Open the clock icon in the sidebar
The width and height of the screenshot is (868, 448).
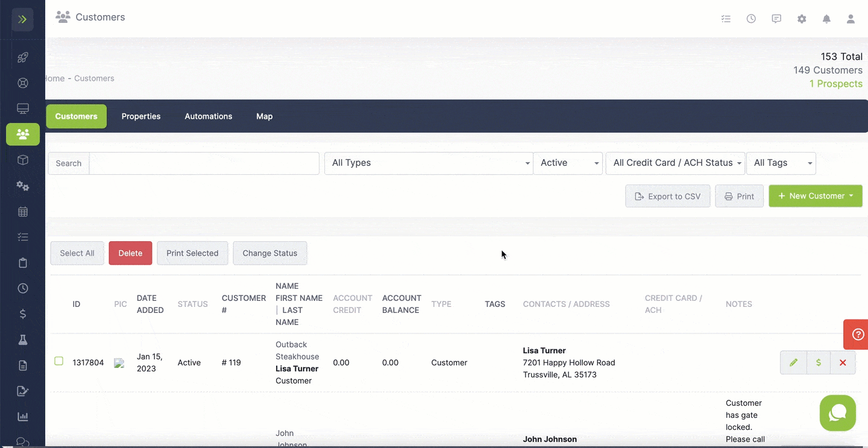click(23, 288)
